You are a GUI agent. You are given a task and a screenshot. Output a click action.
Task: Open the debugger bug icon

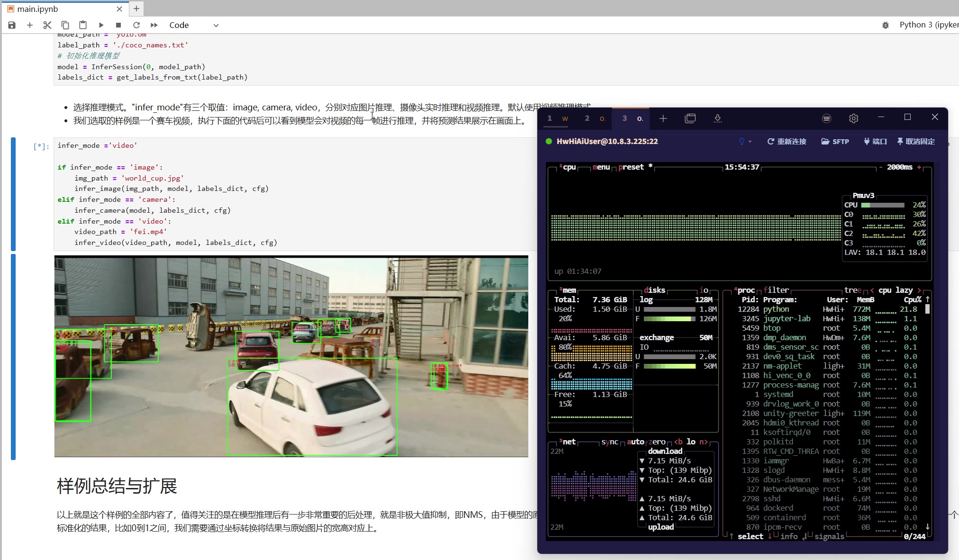[x=886, y=25]
